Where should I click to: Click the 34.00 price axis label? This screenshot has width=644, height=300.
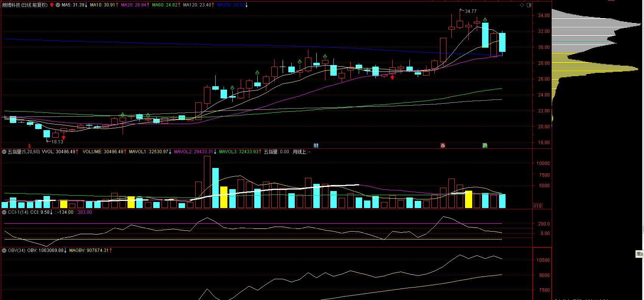pyautogui.click(x=544, y=16)
